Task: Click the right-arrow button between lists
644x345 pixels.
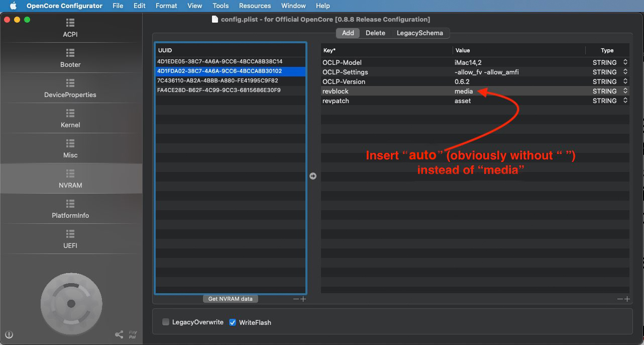Action: [x=313, y=176]
